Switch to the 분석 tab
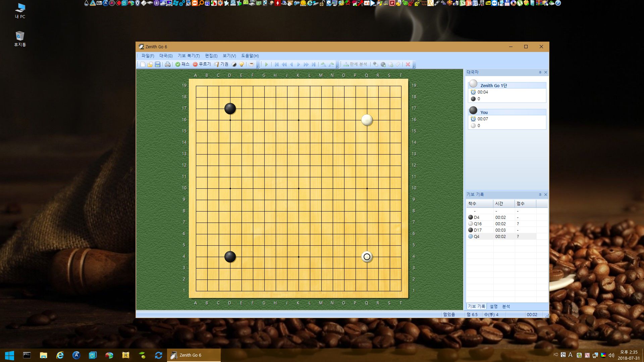The image size is (644, 362). [x=506, y=306]
